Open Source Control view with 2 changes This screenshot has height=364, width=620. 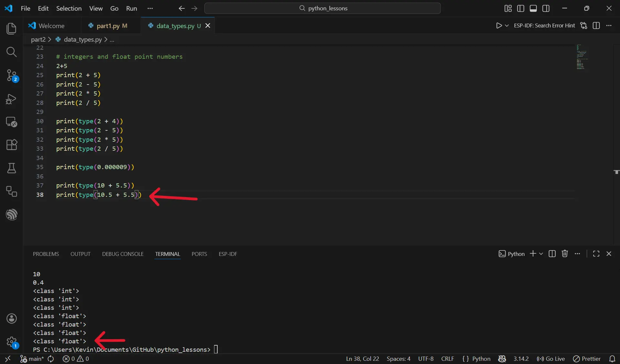[x=12, y=76]
